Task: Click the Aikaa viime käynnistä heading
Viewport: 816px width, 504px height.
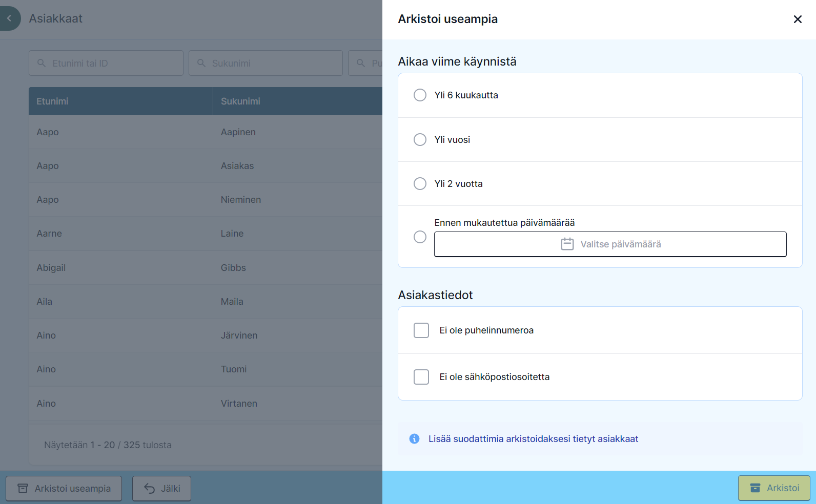Action: pyautogui.click(x=457, y=61)
